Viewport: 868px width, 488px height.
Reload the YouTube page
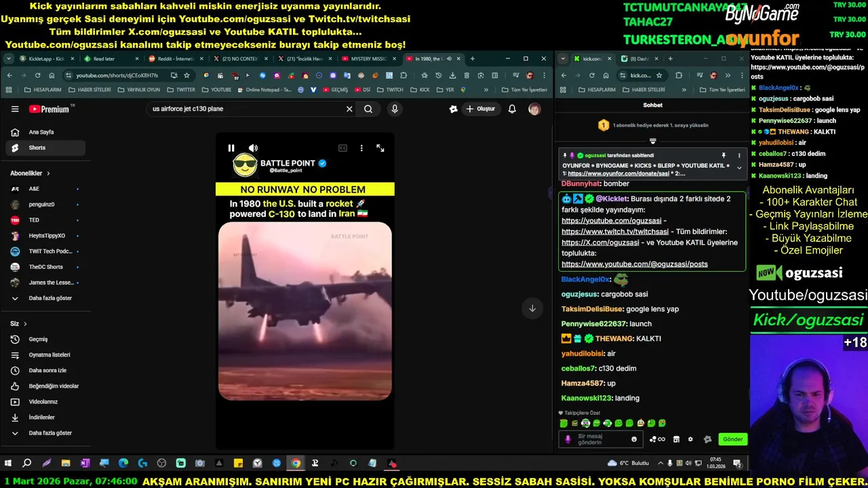37,75
